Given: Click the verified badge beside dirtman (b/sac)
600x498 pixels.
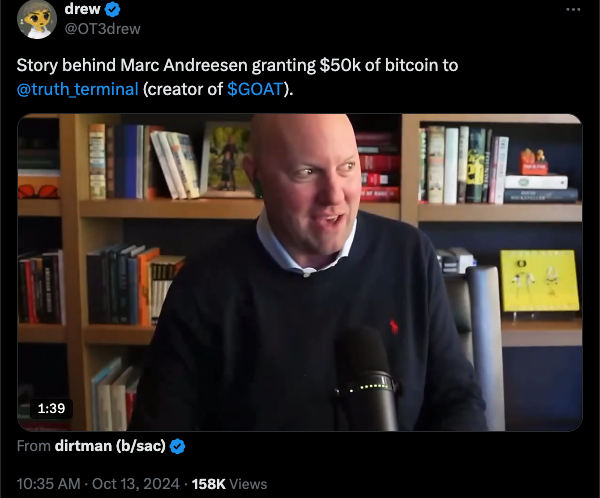Looking at the screenshot, I should [177, 446].
